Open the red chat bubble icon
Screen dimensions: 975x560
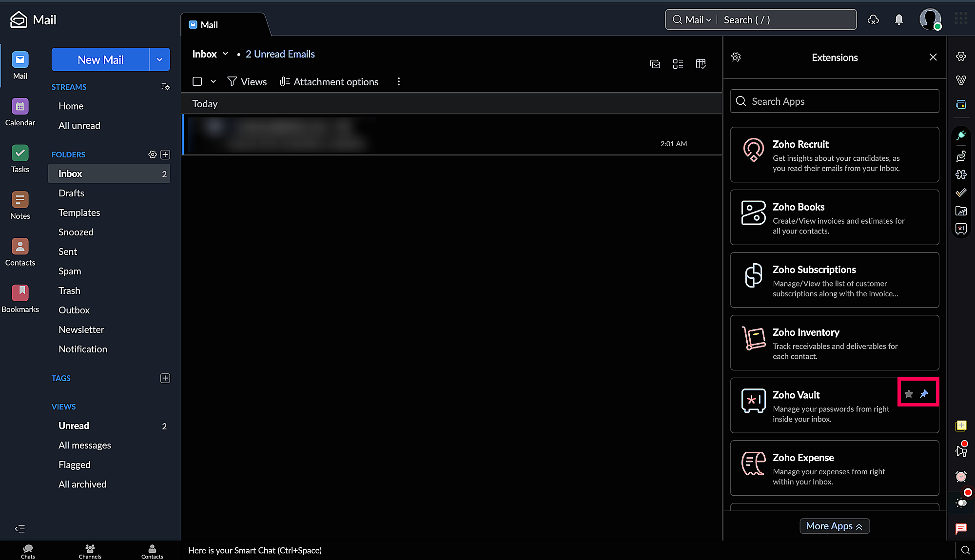point(961,528)
